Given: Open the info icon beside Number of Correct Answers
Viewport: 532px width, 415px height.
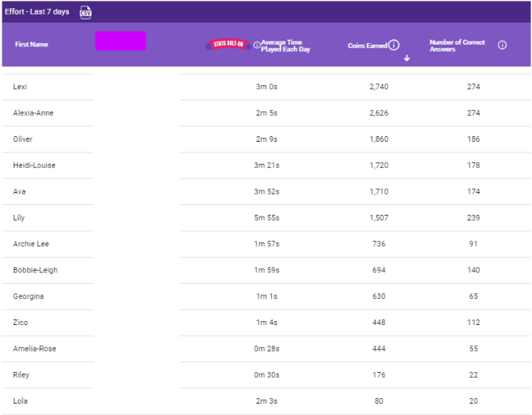Looking at the screenshot, I should (x=502, y=45).
